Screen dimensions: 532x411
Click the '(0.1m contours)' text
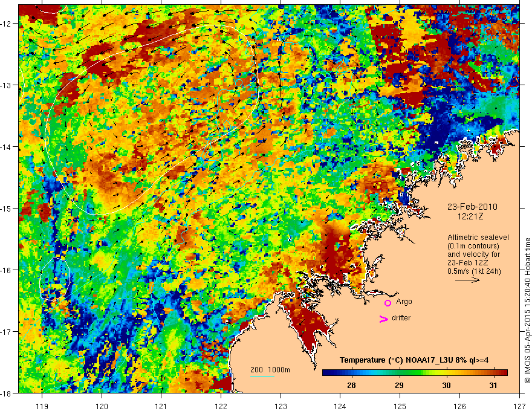473,246
